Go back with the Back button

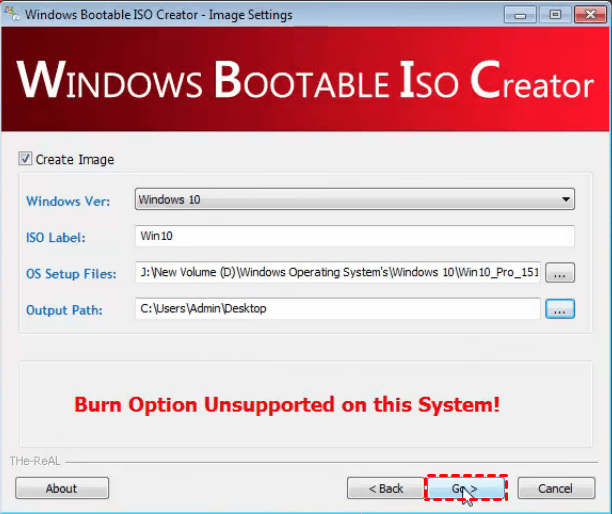click(x=386, y=488)
